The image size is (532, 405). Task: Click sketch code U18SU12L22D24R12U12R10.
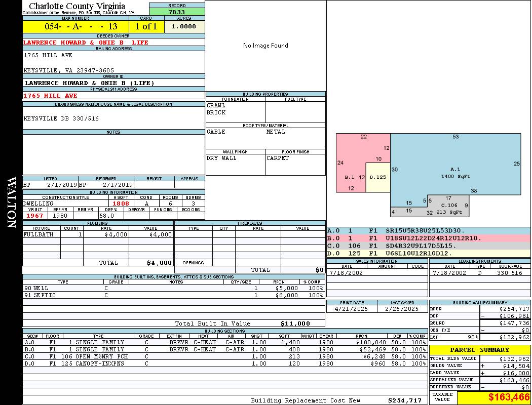[x=433, y=238]
